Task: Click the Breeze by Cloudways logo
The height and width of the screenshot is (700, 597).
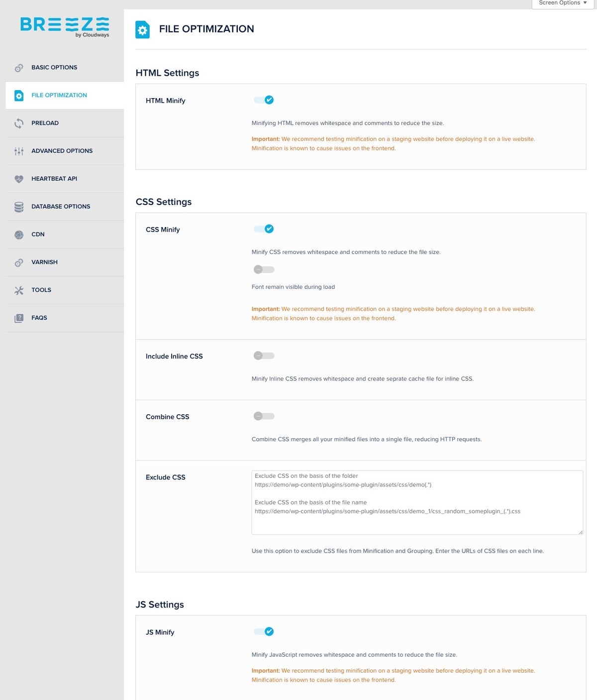Action: tap(65, 27)
